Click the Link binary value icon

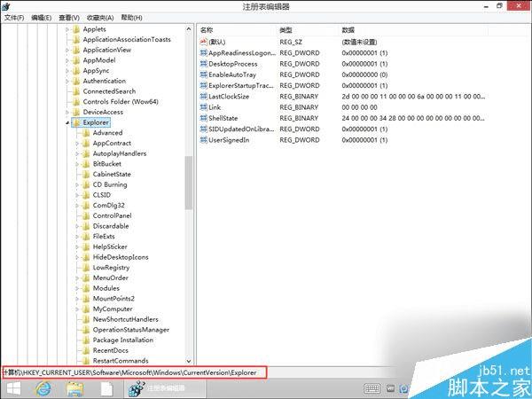[x=204, y=107]
